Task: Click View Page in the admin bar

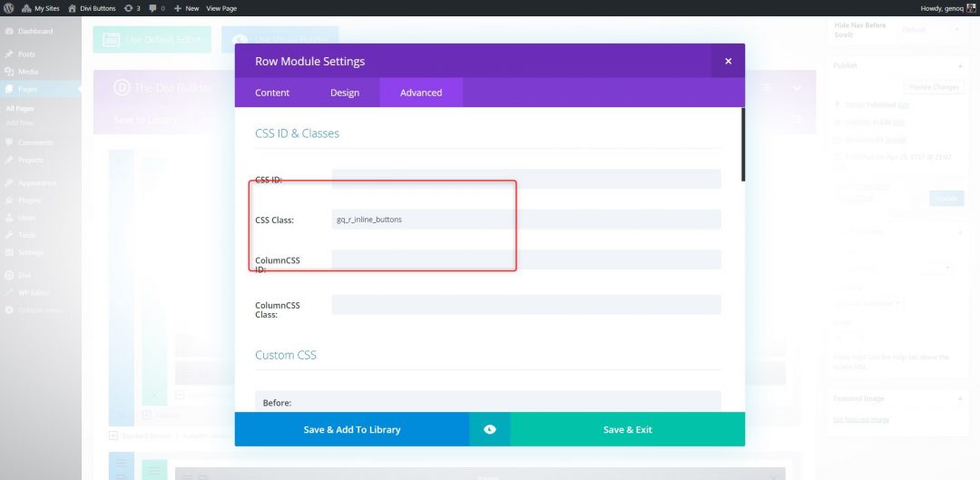Action: (221, 8)
